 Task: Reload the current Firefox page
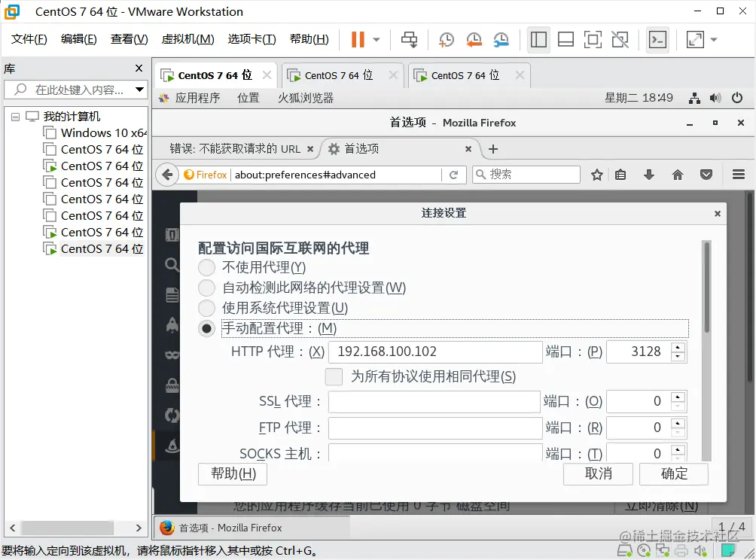453,175
